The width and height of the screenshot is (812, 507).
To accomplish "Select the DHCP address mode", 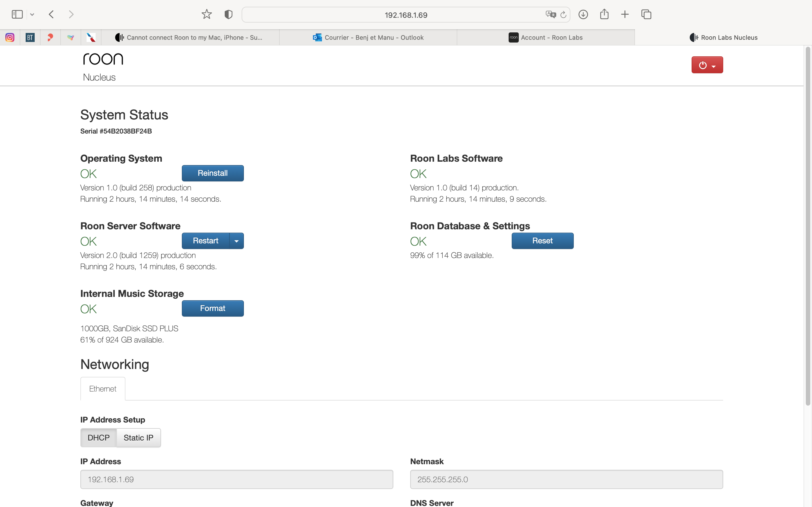I will [x=98, y=438].
